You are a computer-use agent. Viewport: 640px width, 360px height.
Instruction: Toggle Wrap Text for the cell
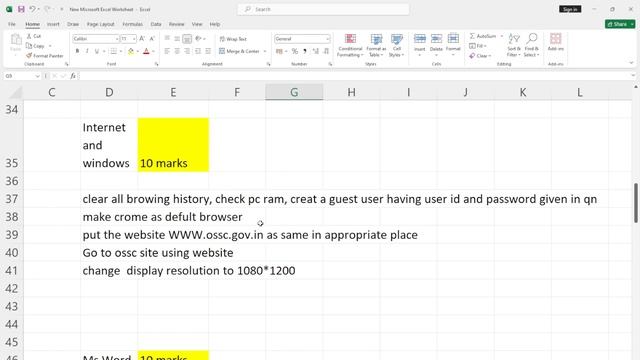click(x=233, y=39)
